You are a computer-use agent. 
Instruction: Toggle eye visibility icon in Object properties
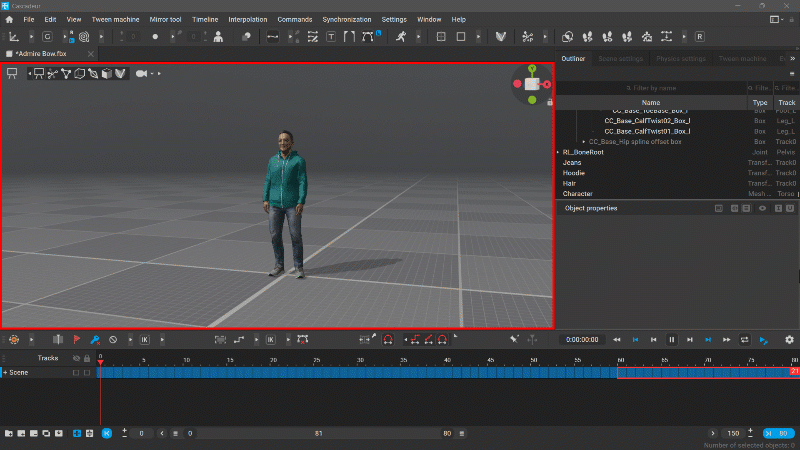(762, 208)
